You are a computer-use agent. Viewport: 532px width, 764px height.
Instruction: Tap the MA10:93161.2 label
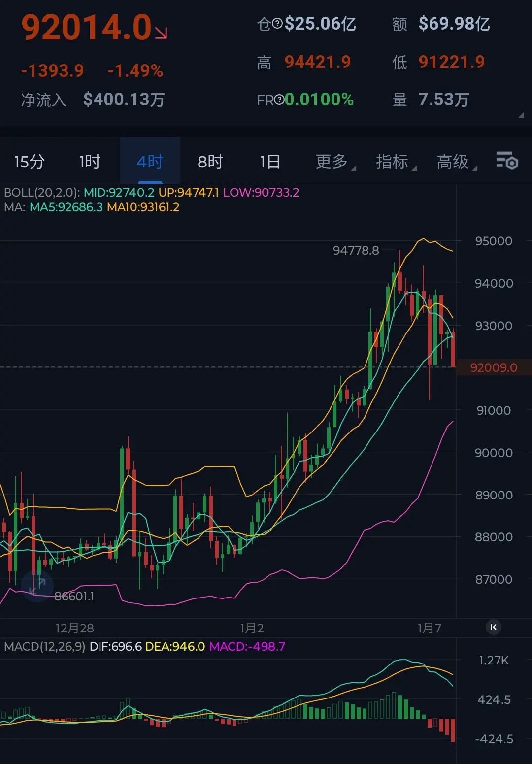143,207
